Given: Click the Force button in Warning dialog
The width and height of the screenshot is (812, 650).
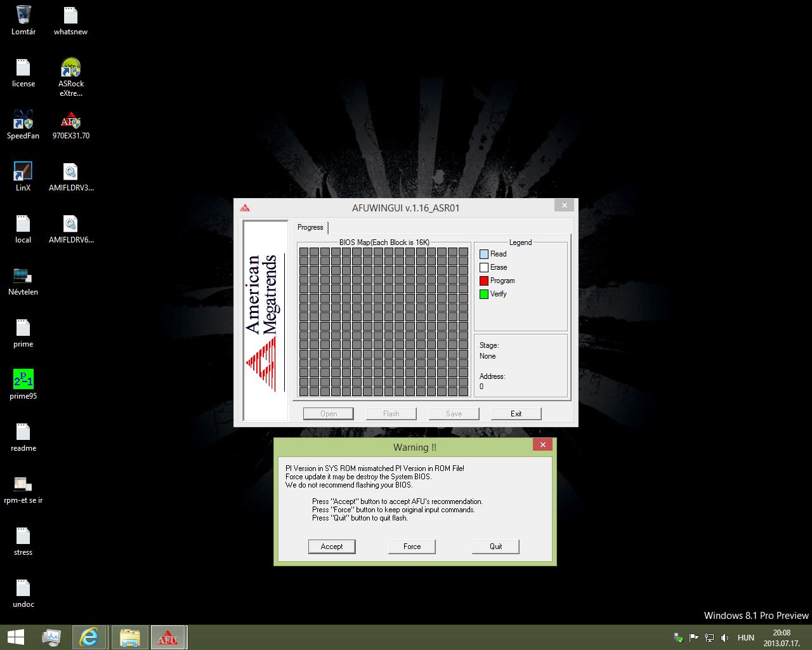Looking at the screenshot, I should pos(412,547).
